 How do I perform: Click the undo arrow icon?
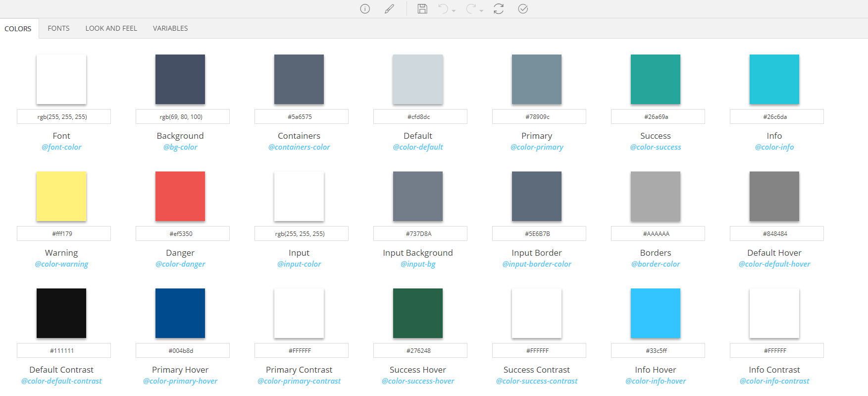(443, 9)
